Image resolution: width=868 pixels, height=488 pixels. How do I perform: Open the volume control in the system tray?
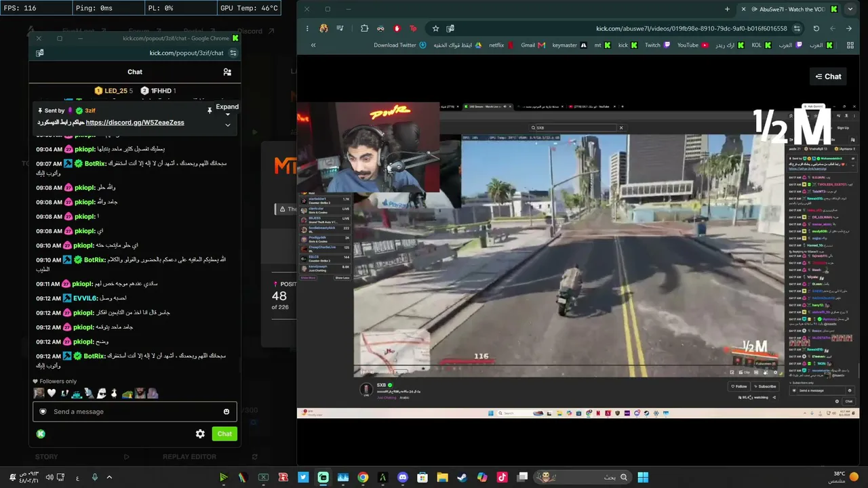(x=50, y=477)
